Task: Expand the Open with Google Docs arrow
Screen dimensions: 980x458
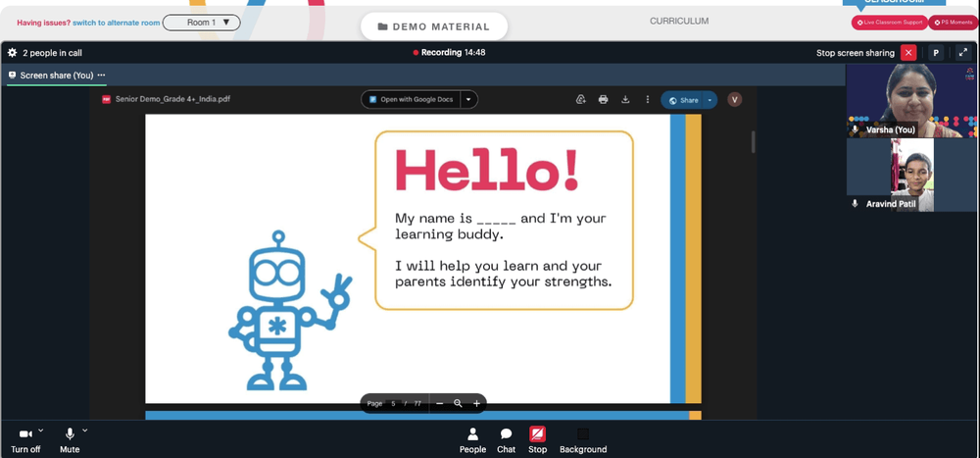Action: click(x=469, y=99)
